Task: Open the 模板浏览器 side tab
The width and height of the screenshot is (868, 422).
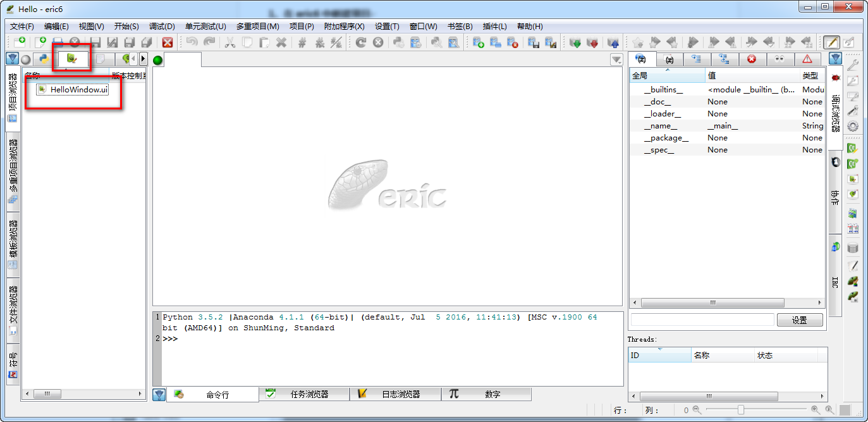Action: click(x=13, y=245)
